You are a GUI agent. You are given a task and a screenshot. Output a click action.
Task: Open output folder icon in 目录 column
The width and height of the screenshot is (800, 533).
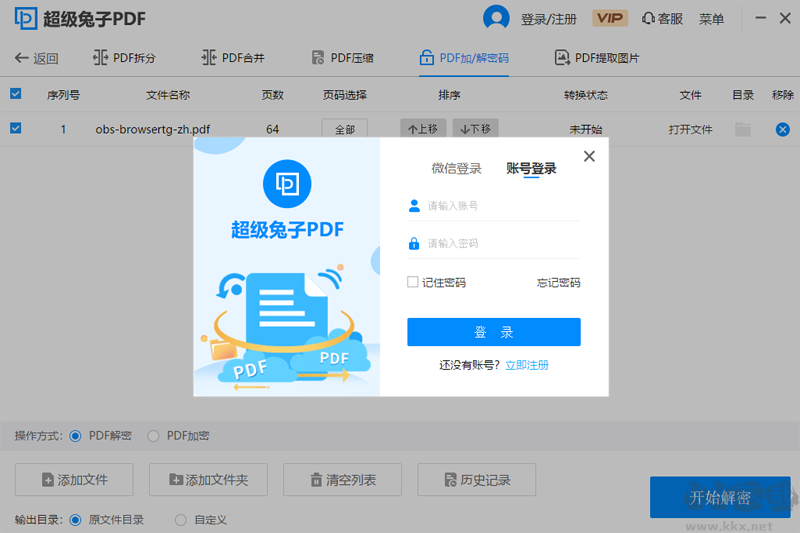(743, 130)
